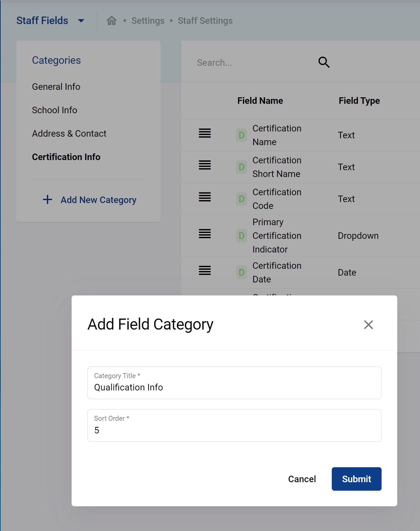Image resolution: width=420 pixels, height=531 pixels.
Task: Open the General Info category
Action: tap(56, 87)
